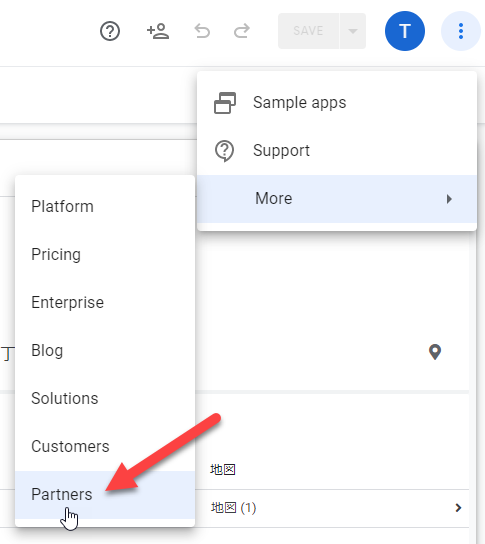Click the three-dot overflow menu icon

point(461,31)
